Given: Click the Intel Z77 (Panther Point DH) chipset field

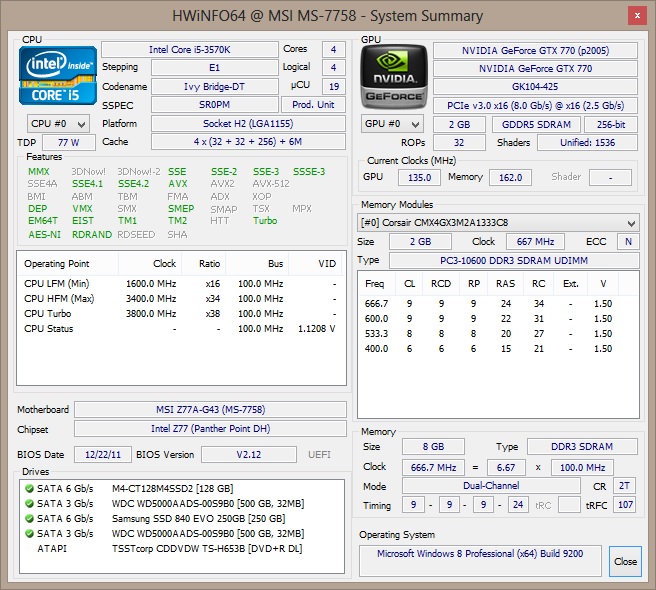Looking at the screenshot, I should 210,429.
